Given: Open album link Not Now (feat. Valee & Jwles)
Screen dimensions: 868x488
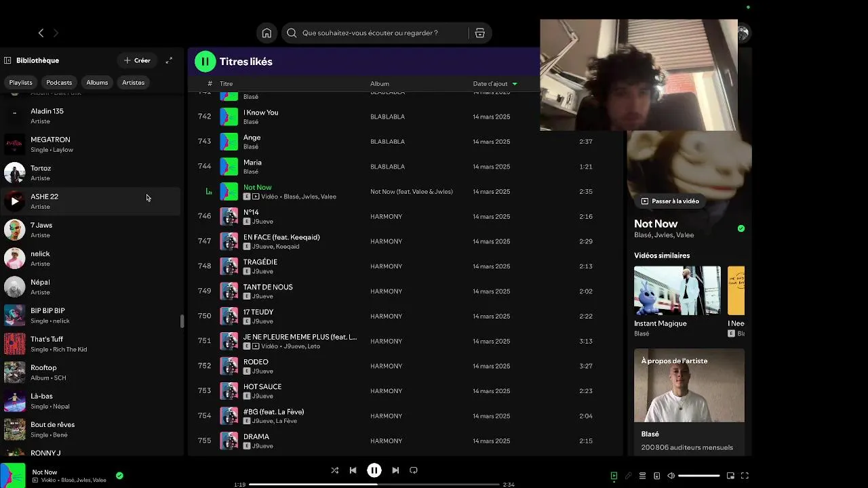Looking at the screenshot, I should (x=412, y=192).
